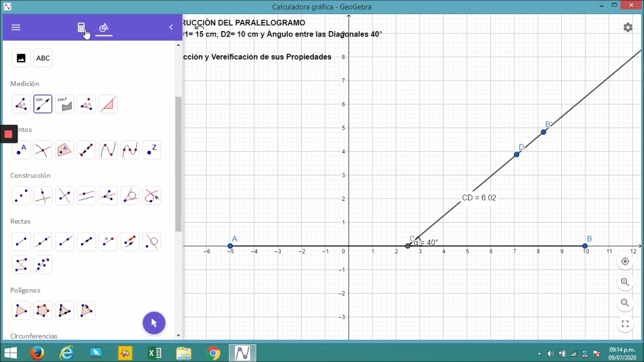Select point B' on the diagonal line
The width and height of the screenshot is (644, 362).
point(543,132)
